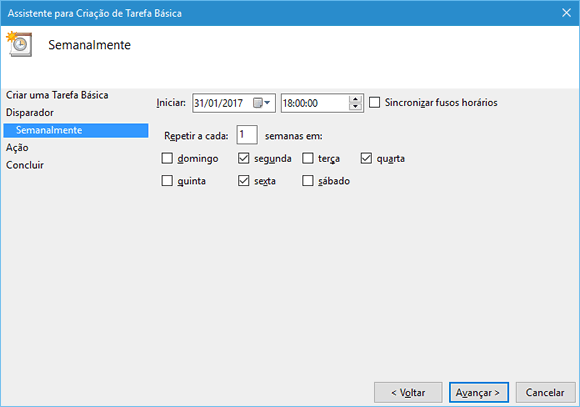Viewport: 580px width, 407px height.
Task: Select the Concluir step in sidebar
Action: [25, 165]
